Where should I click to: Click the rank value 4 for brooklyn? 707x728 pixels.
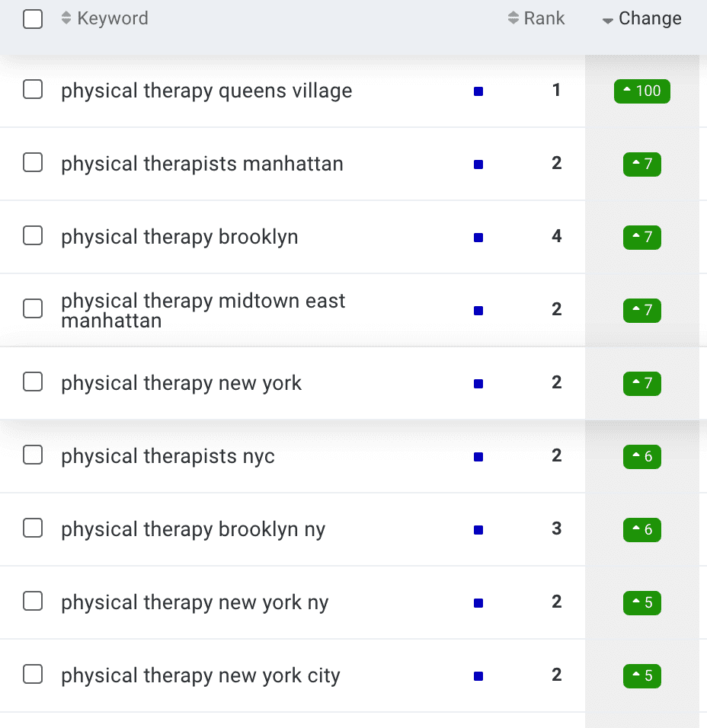click(x=556, y=236)
